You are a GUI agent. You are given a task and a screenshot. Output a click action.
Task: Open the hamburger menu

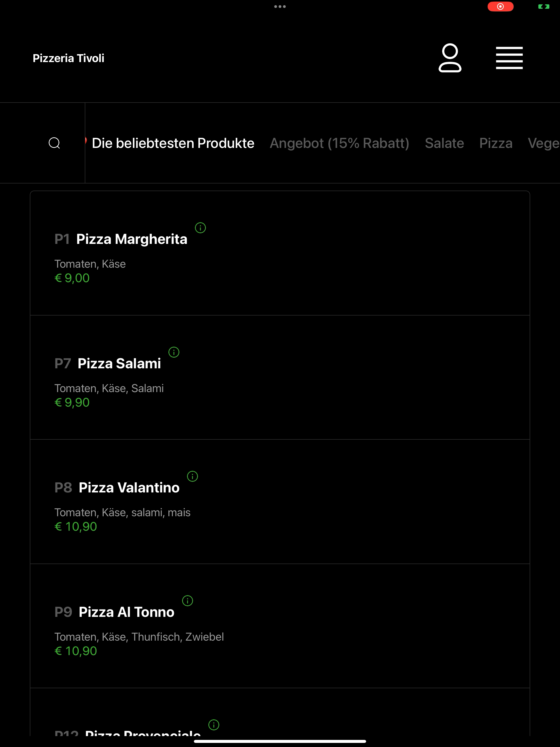pos(509,58)
